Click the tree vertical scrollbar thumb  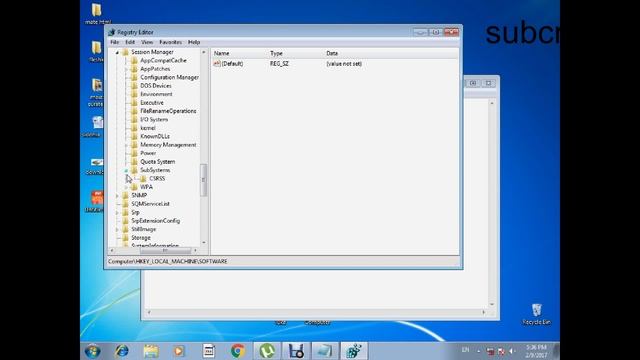(x=203, y=180)
